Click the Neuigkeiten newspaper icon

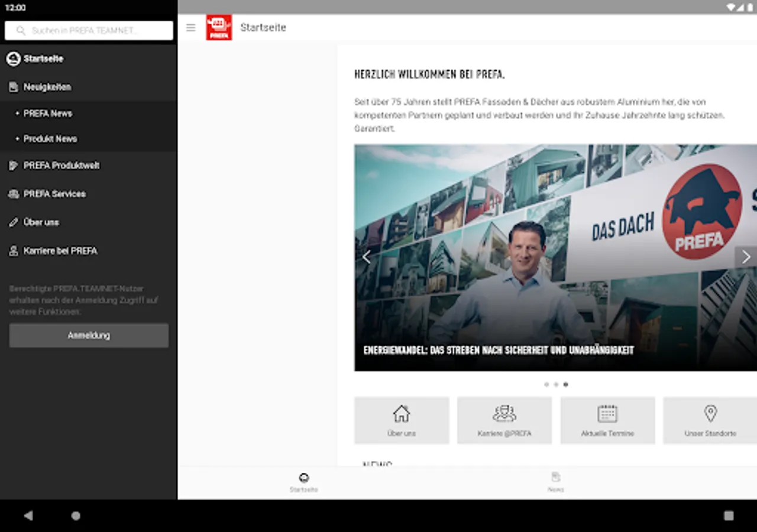[x=13, y=87]
